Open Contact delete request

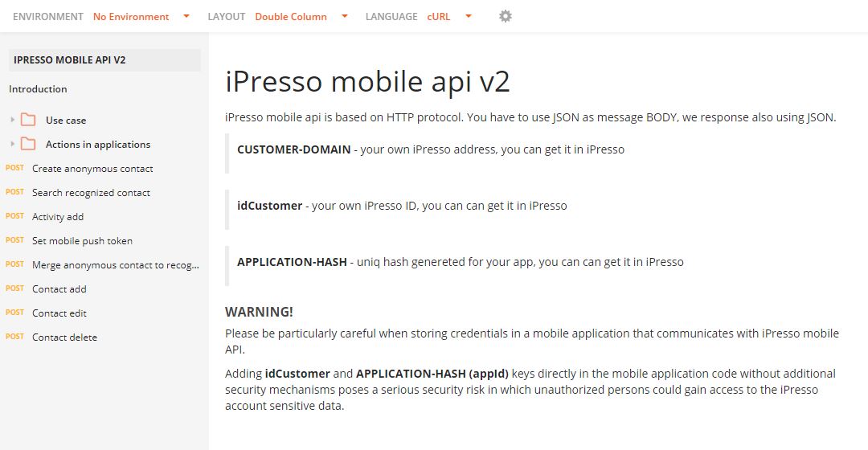tap(64, 337)
